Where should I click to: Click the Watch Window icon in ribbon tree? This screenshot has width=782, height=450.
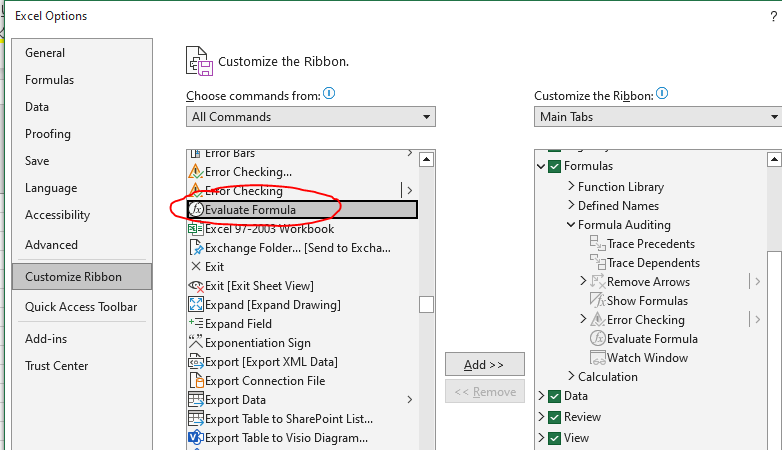pos(597,357)
